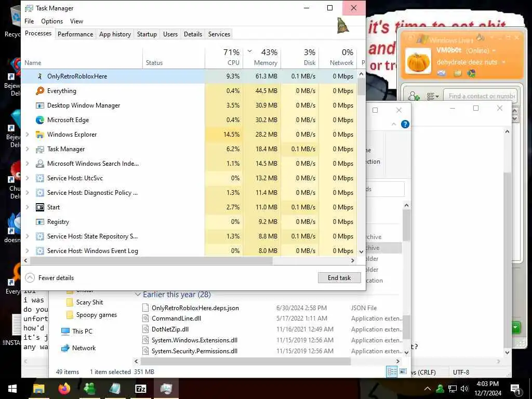Click the blue help icon in Explorer window
The height and width of the screenshot is (399, 532).
point(405,124)
